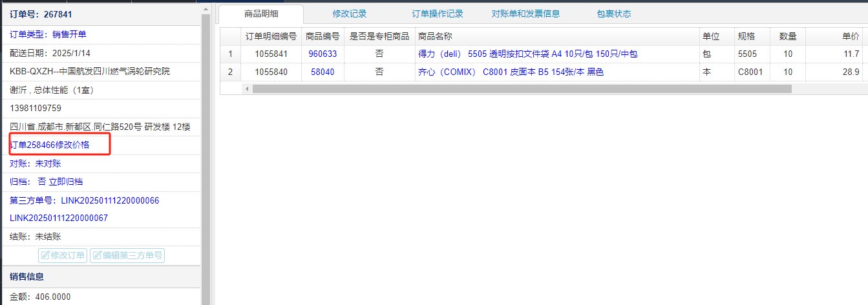Select order detail cell 1055841

271,54
